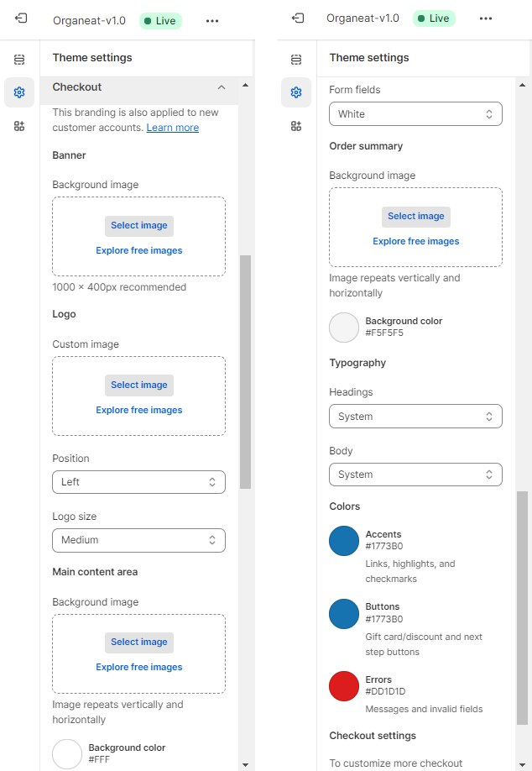Screen dimensions: 532x771
Task: Click the Theme settings heading in right panel
Action: tap(369, 58)
